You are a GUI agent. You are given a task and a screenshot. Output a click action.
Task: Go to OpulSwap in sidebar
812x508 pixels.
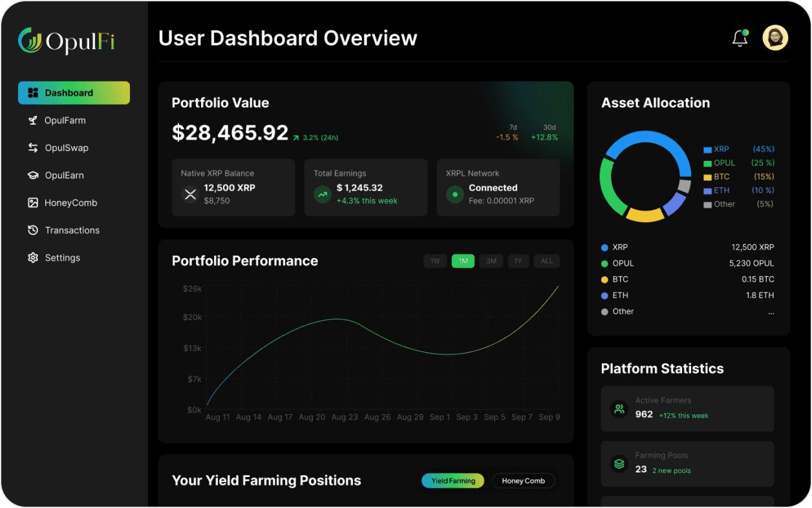(x=74, y=148)
